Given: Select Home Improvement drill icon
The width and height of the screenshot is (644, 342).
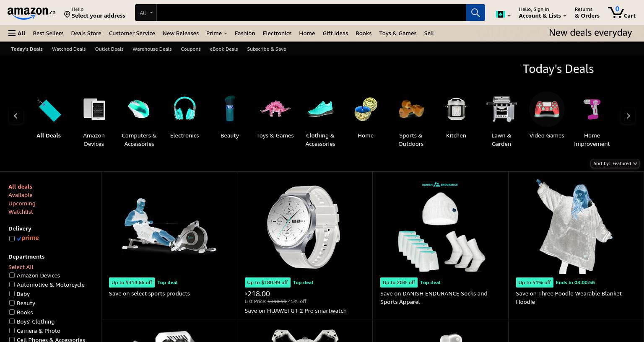Looking at the screenshot, I should pos(592,109).
